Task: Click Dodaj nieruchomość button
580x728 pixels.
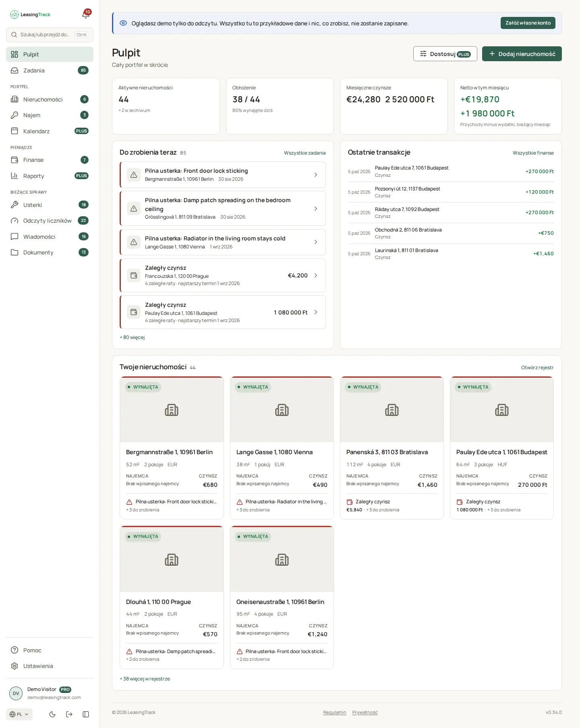Action: [x=522, y=54]
